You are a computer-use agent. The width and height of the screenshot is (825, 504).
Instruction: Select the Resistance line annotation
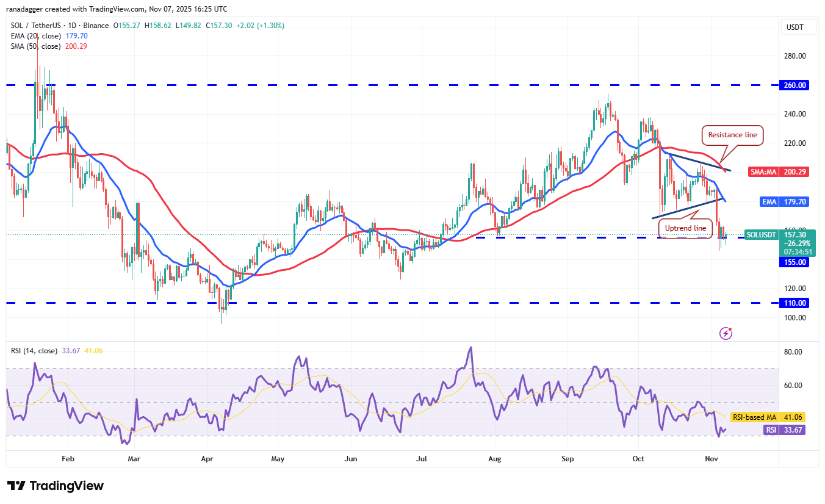[732, 135]
